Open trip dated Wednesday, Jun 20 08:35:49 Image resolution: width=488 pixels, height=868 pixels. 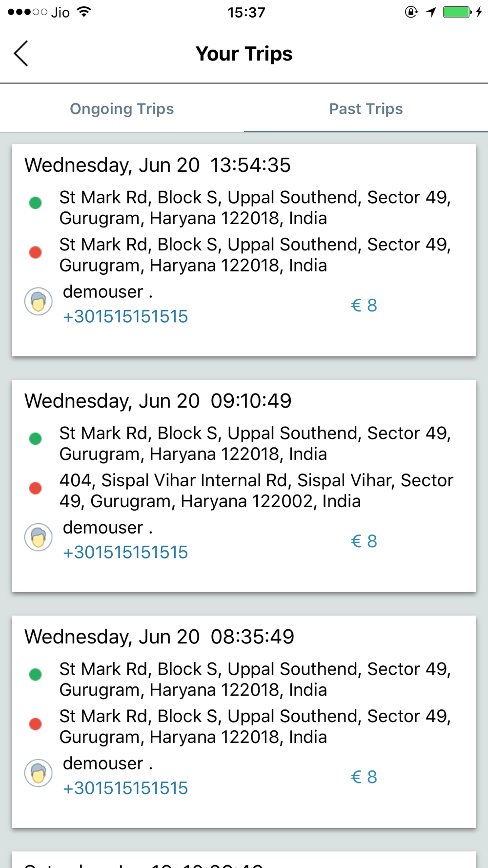coord(244,722)
